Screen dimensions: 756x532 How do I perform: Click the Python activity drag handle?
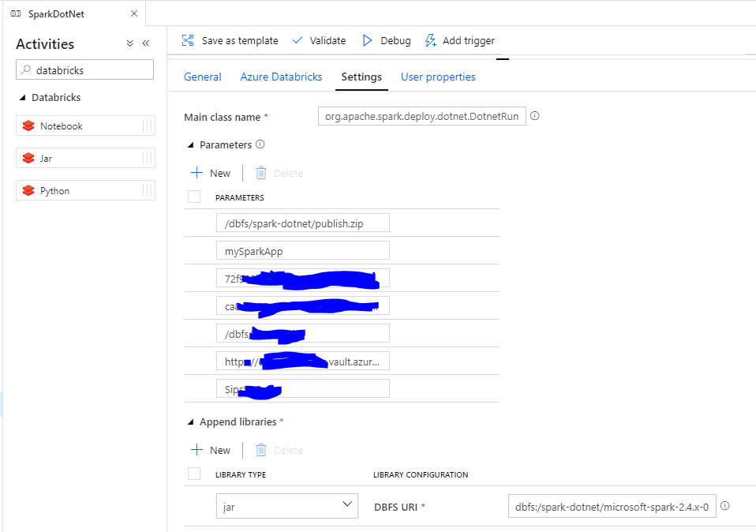(x=148, y=190)
